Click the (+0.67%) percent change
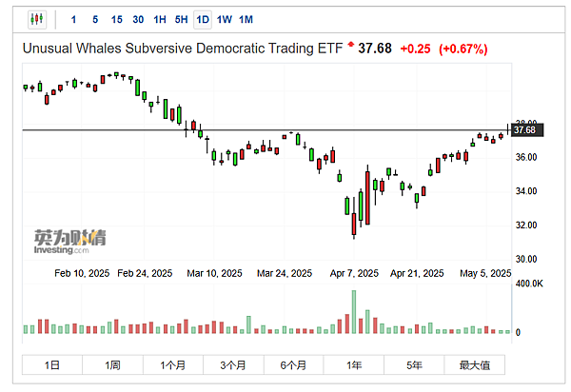The height and width of the screenshot is (392, 571). [x=463, y=49]
